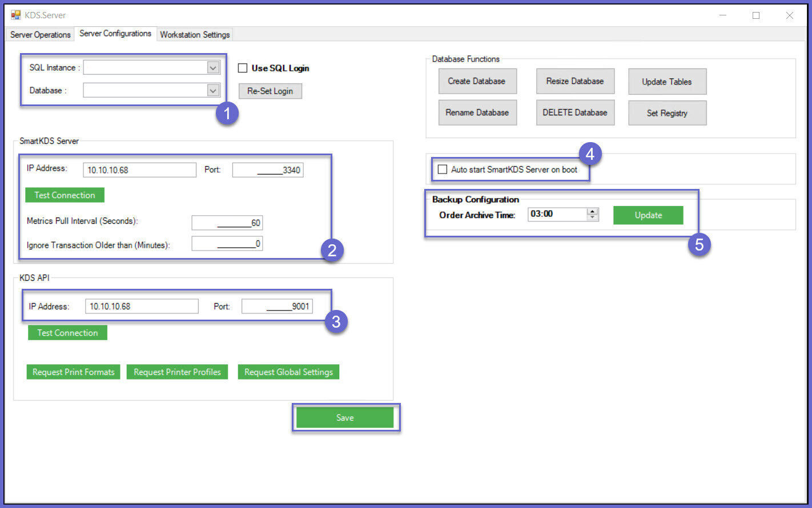Image resolution: width=812 pixels, height=508 pixels.
Task: Open the Workstation Settings tab
Action: tap(195, 35)
